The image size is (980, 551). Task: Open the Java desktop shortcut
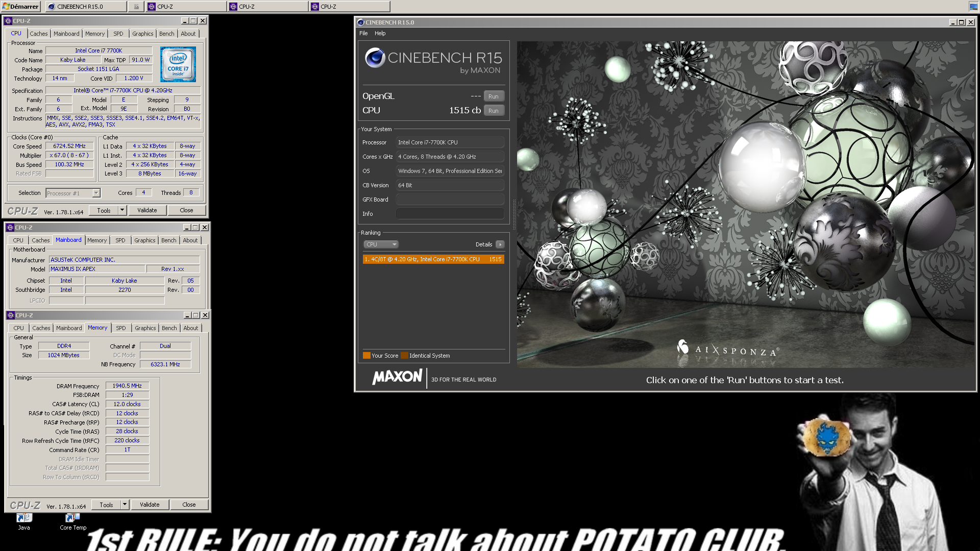coord(24,522)
